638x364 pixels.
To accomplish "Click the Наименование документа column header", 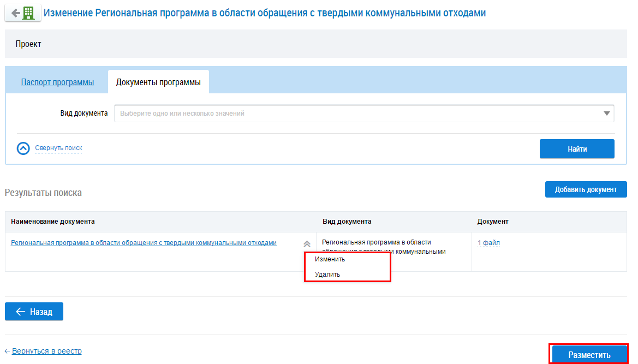I will pyautogui.click(x=53, y=222).
